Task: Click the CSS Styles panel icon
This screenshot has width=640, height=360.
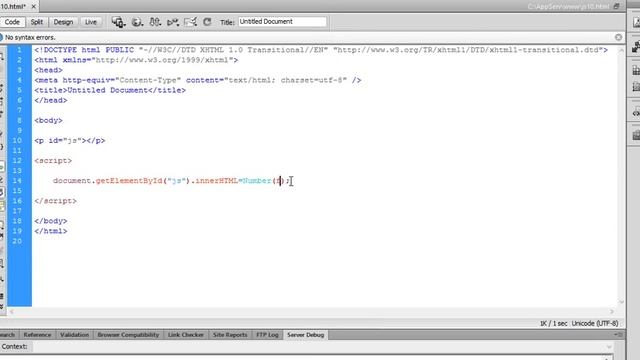Action: (636, 22)
